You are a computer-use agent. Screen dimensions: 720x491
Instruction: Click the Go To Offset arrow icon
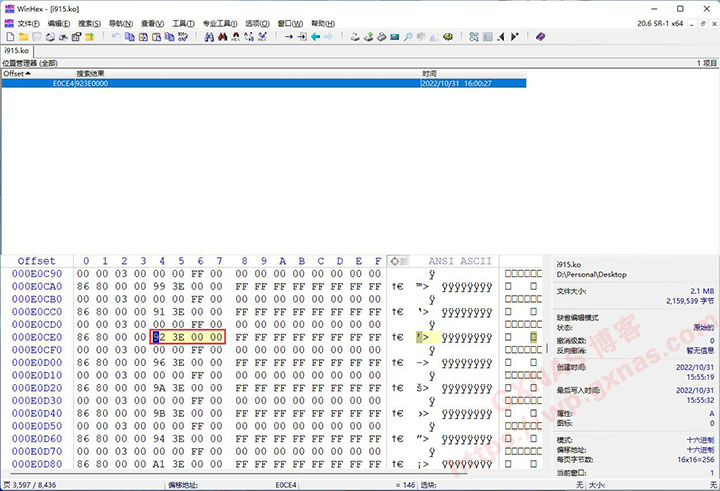tap(289, 37)
